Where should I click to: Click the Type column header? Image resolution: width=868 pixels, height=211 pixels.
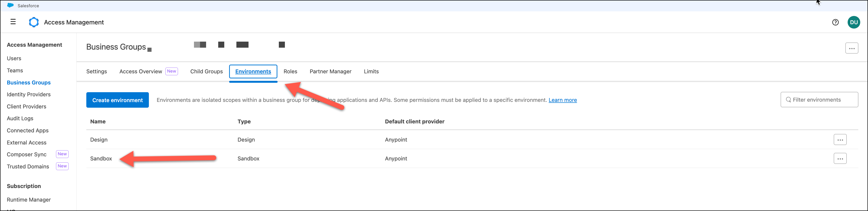click(244, 121)
